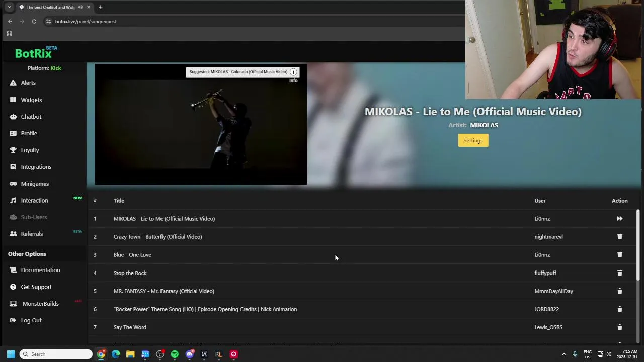Screen dimensions: 644x362
Task: Open Chatbot via its robot icon
Action: [x=13, y=117]
